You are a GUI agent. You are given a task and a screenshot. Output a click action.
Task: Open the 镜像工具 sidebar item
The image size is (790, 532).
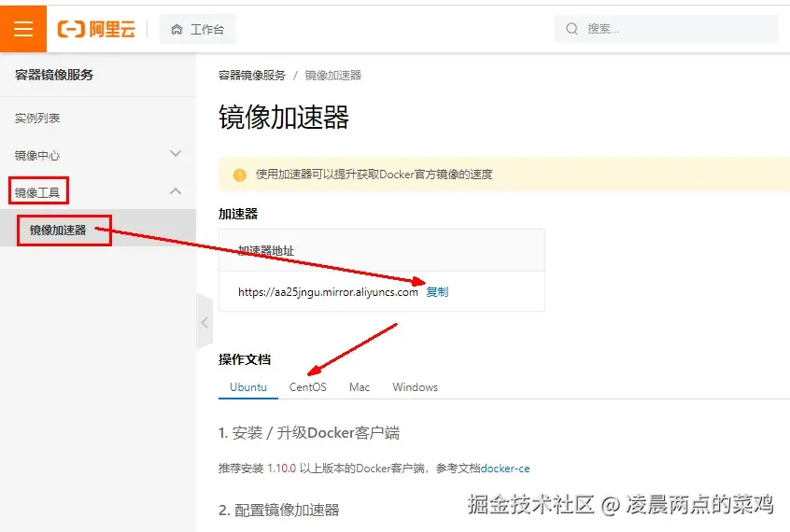tap(37, 192)
